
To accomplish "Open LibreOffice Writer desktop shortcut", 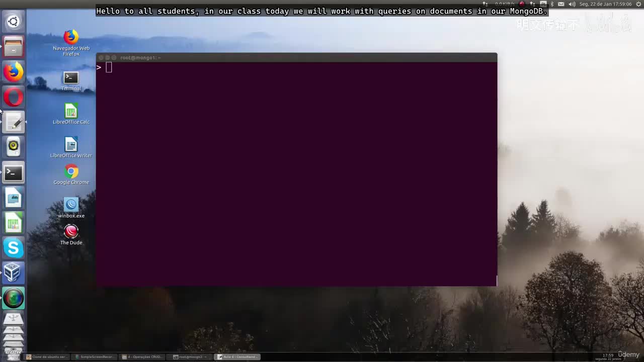I will [71, 148].
